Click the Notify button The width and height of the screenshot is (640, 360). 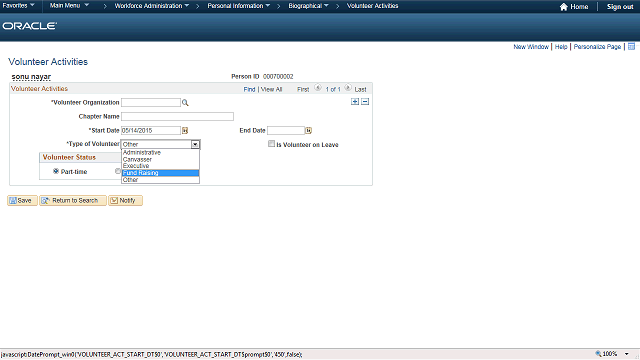coord(126,200)
